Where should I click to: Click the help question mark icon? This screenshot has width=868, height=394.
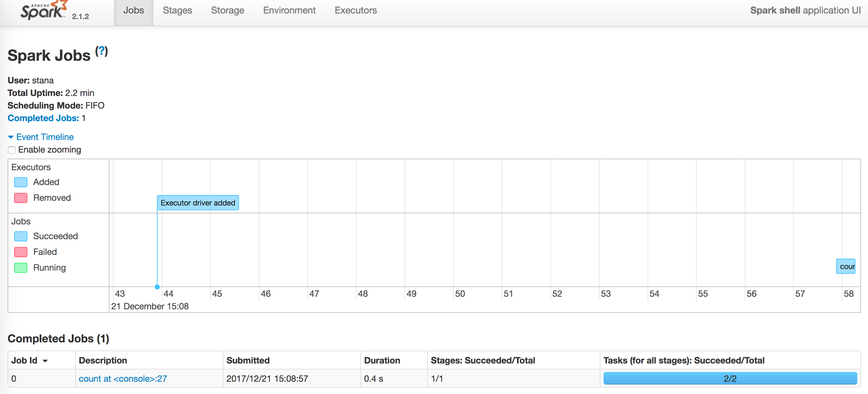[x=101, y=51]
